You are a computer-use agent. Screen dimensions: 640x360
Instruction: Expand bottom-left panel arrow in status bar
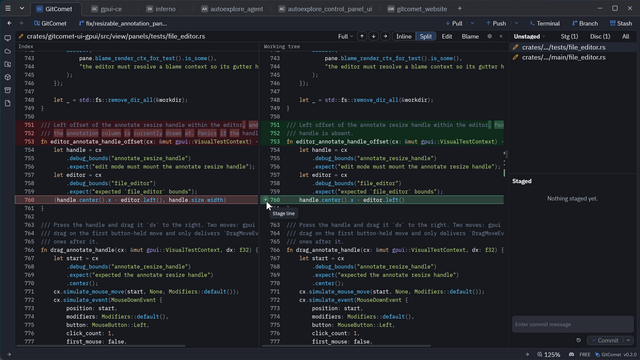click(x=9, y=355)
